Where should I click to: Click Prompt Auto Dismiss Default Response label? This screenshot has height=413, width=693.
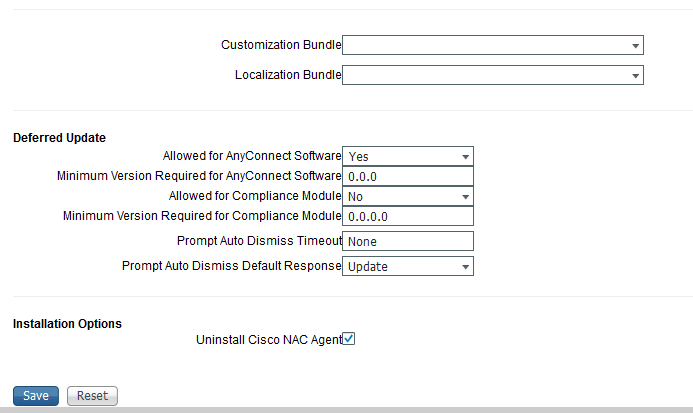point(231,266)
